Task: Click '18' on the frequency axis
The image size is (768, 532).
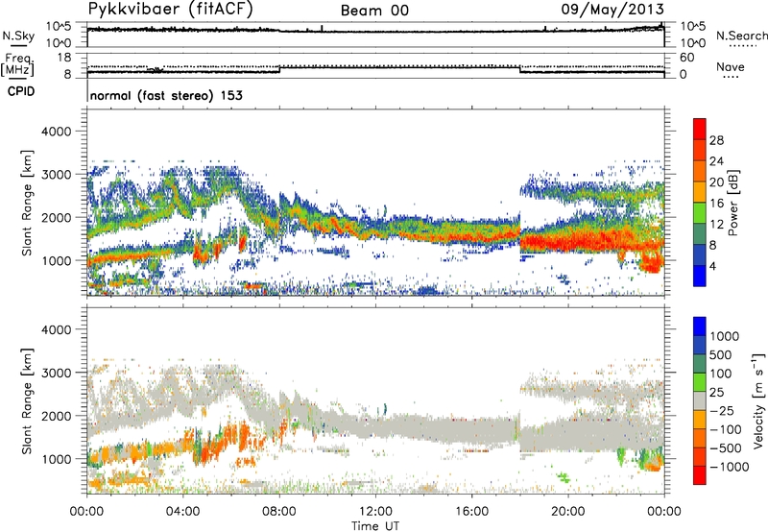Action: [64, 58]
